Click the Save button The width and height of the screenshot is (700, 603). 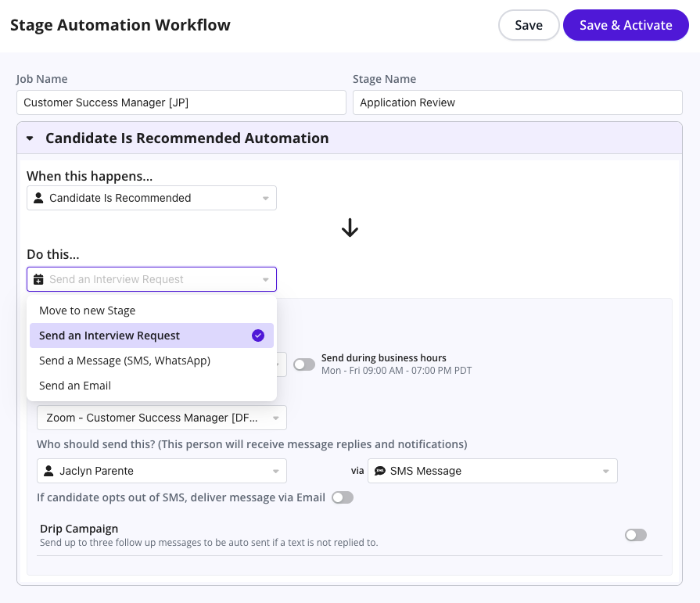[528, 25]
